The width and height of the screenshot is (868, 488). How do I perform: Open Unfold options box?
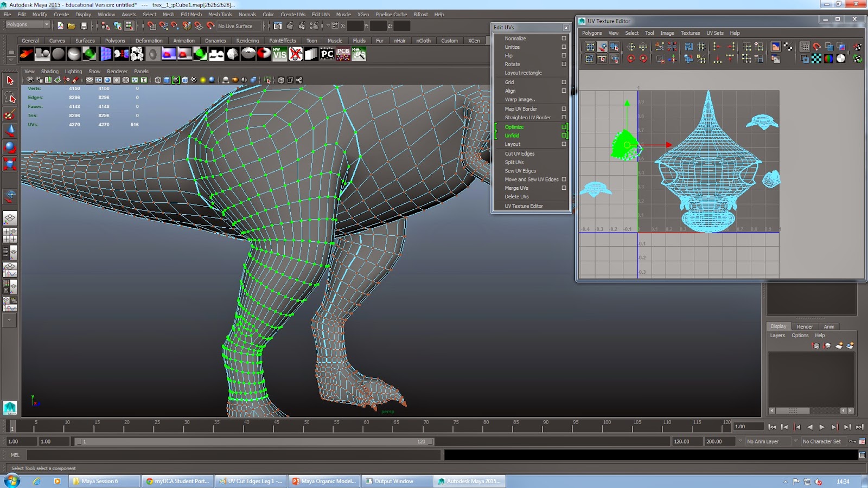tap(564, 136)
